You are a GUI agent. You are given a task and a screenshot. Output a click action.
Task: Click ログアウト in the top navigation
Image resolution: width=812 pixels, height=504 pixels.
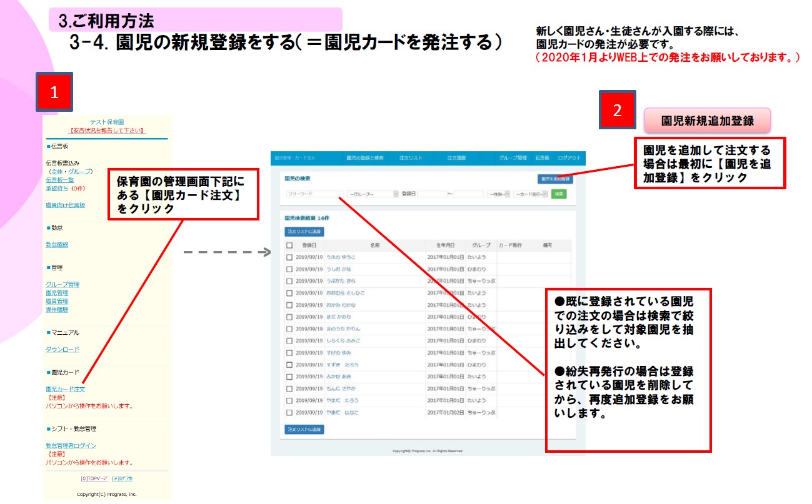(x=569, y=158)
